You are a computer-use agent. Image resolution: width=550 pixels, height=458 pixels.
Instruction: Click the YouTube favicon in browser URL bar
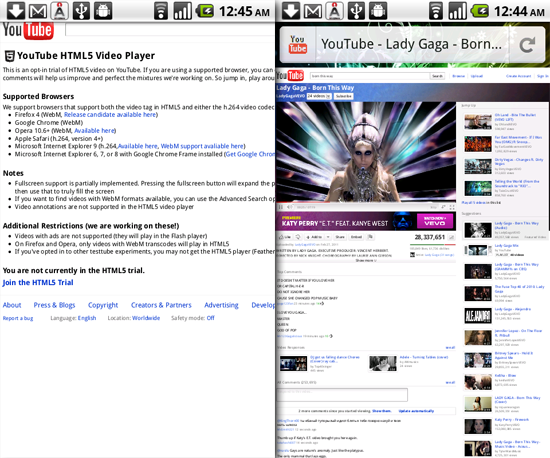[x=298, y=44]
